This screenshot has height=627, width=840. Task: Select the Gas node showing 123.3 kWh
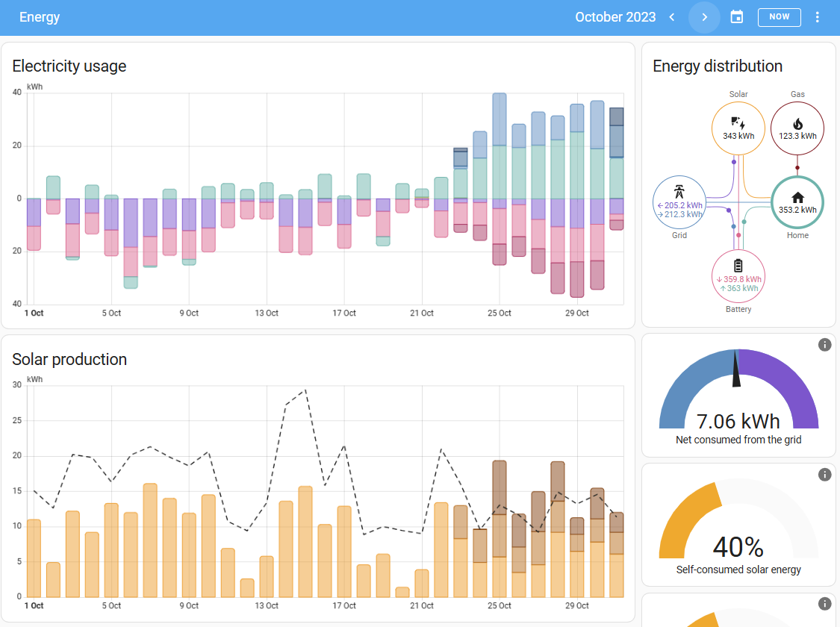point(797,128)
